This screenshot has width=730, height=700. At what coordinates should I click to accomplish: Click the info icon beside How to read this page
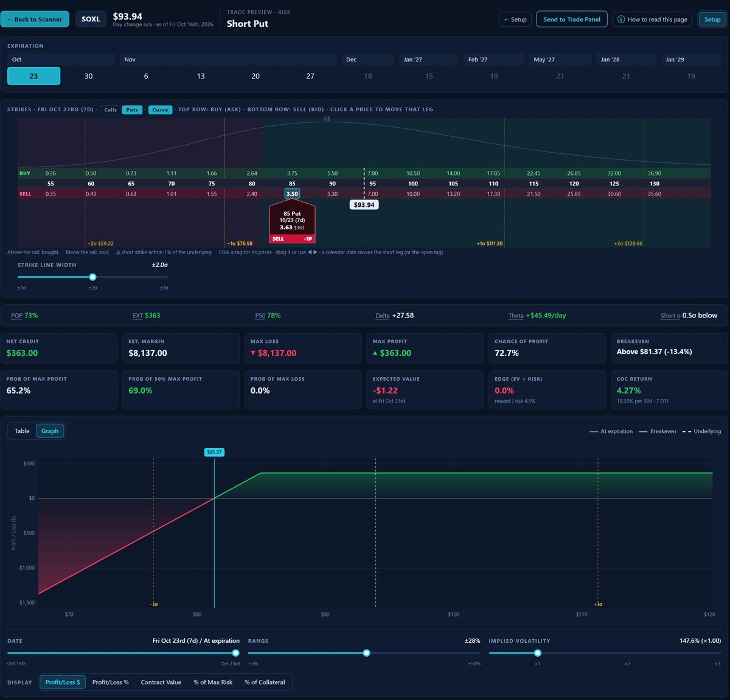(x=621, y=19)
